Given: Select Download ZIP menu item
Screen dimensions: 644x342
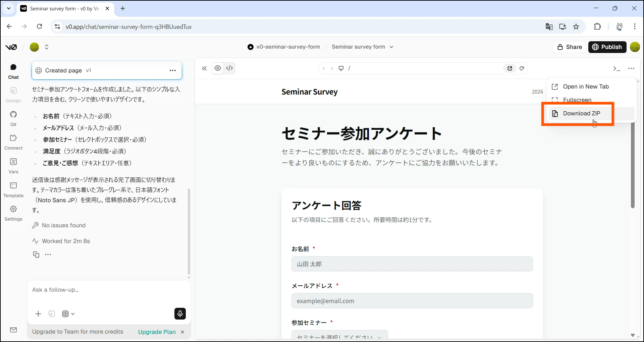Looking at the screenshot, I should pyautogui.click(x=592, y=113).
